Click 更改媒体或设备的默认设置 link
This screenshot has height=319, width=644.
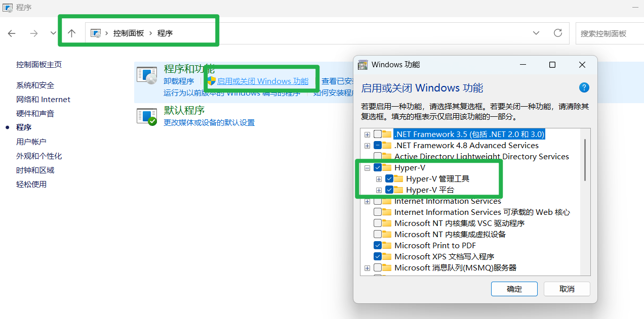tap(209, 123)
